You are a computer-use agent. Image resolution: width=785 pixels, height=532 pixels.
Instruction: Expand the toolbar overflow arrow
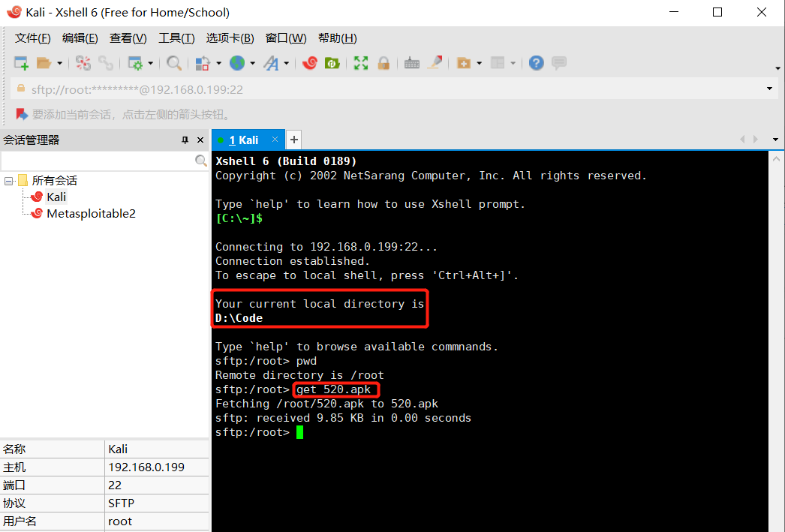click(x=777, y=68)
